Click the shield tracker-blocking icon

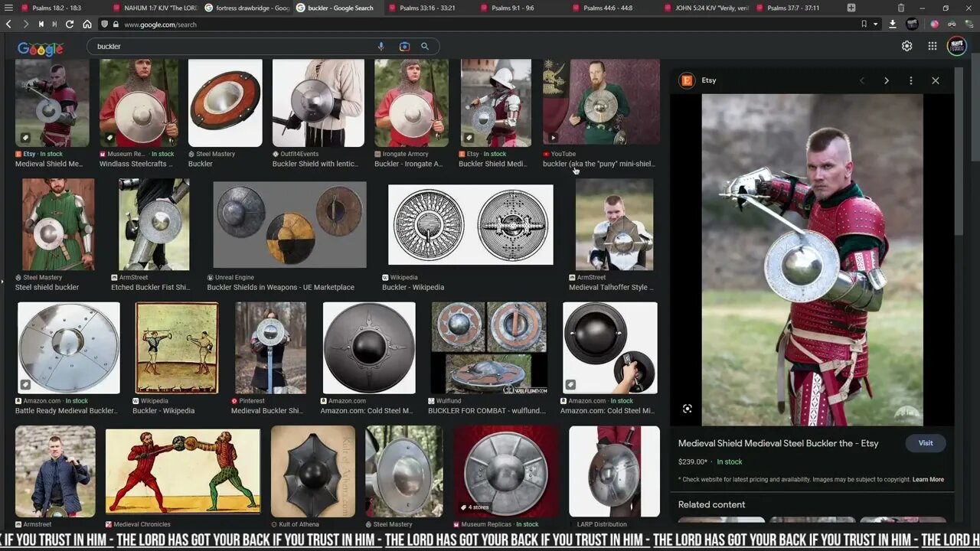coord(105,24)
